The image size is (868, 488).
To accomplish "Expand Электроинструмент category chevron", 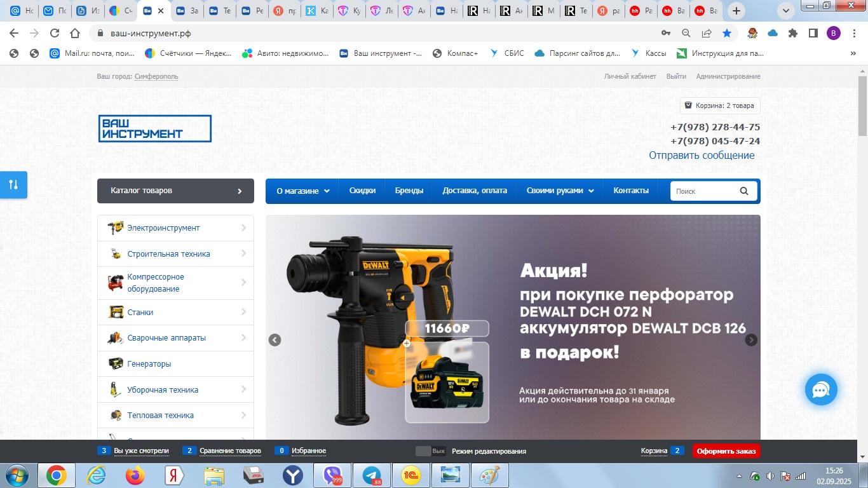I will (243, 227).
